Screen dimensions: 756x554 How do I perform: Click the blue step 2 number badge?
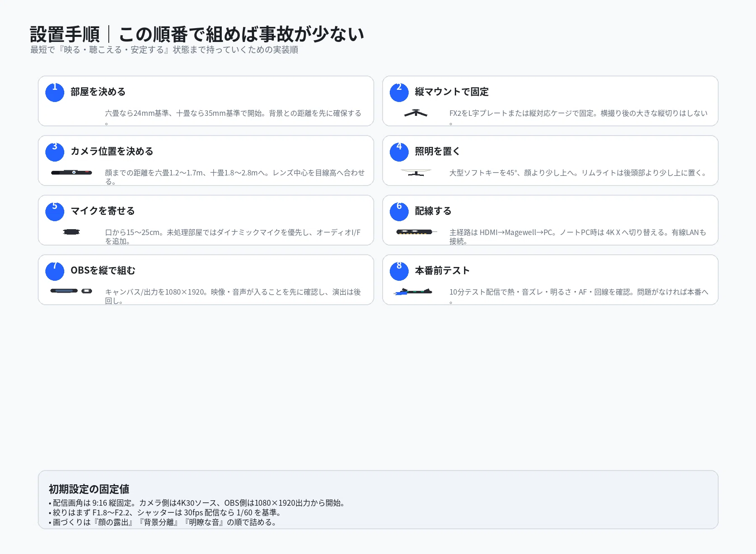point(399,92)
